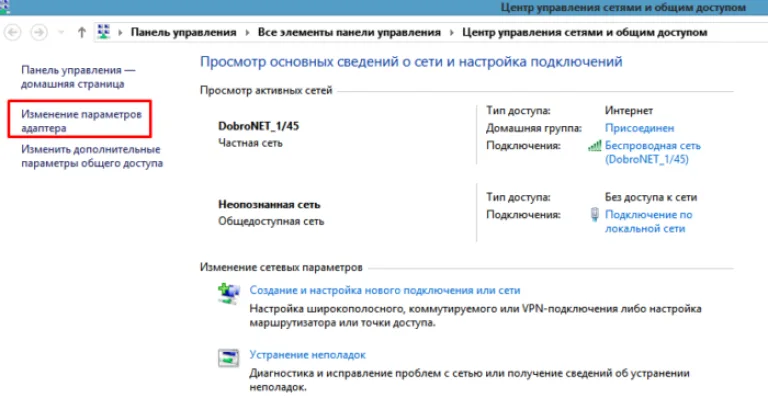768x398 pixels.
Task: Click the window icon in title bar
Action: click(x=4, y=7)
